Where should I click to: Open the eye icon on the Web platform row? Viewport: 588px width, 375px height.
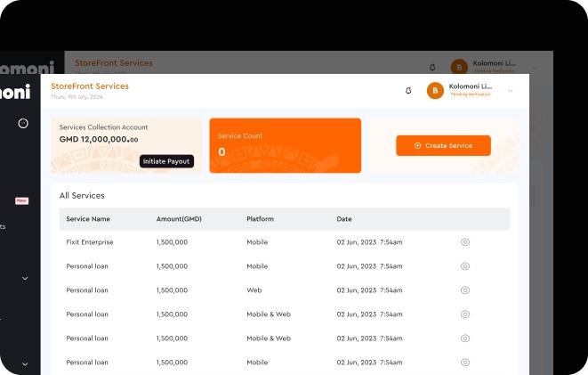coord(465,290)
